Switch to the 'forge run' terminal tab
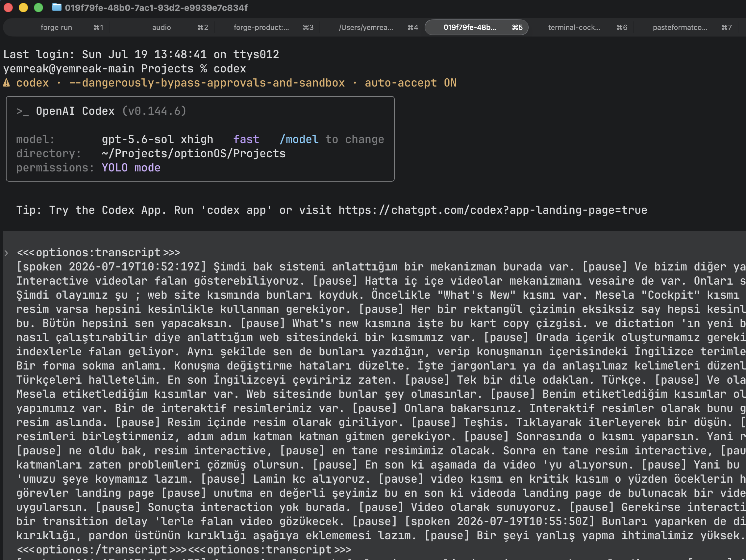Viewport: 746px width, 560px height. 56,27
